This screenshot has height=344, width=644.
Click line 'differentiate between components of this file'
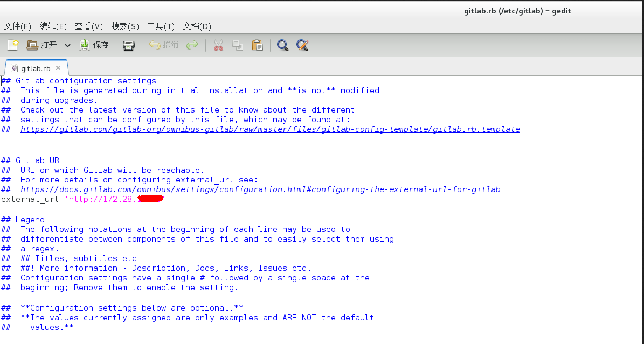pos(198,240)
